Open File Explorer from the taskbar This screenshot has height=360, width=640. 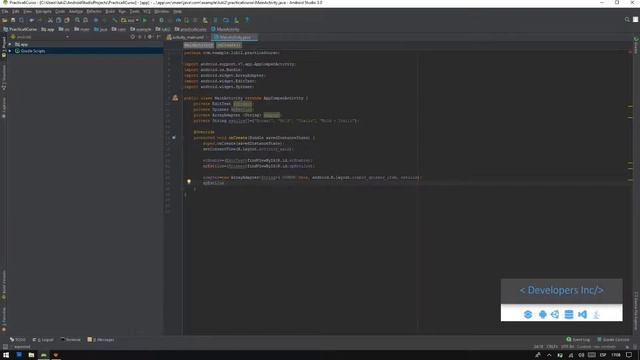click(x=31, y=355)
